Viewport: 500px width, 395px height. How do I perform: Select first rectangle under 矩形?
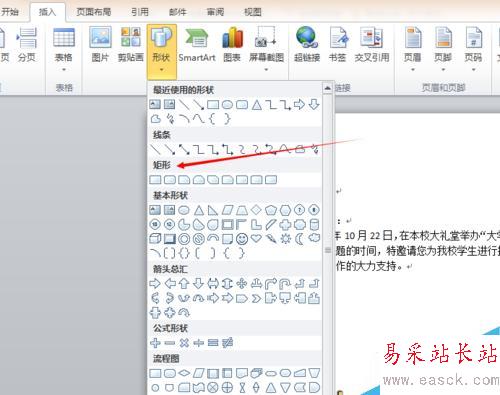pyautogui.click(x=155, y=180)
